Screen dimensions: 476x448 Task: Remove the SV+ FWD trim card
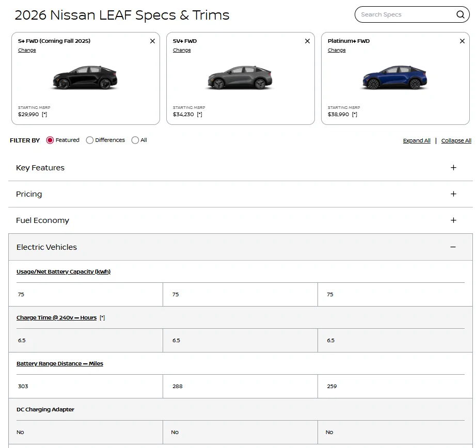[307, 41]
